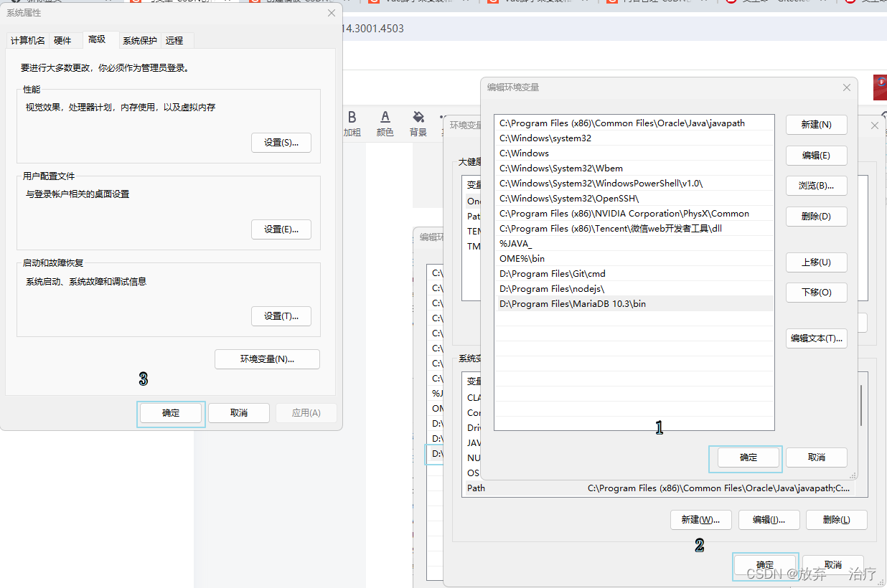Select the WindowsPowerShell\v1.0\ entry
Viewport: 887px width, 588px height.
click(x=634, y=184)
